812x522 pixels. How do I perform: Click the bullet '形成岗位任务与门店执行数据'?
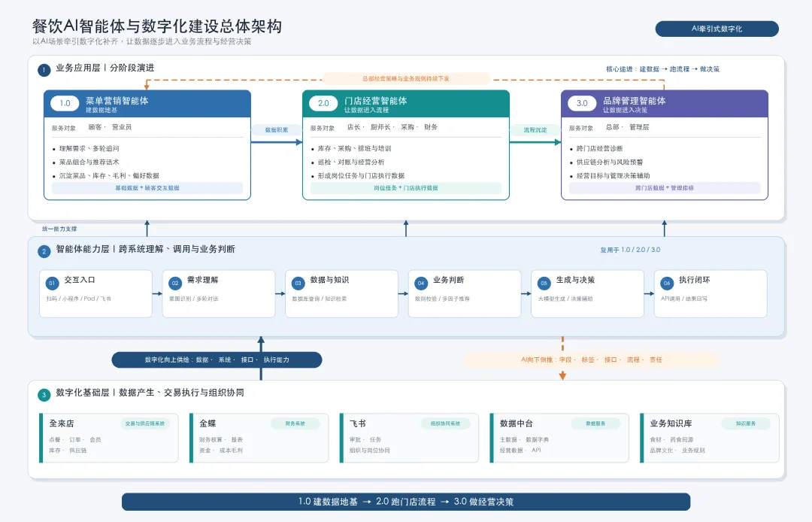click(x=361, y=175)
